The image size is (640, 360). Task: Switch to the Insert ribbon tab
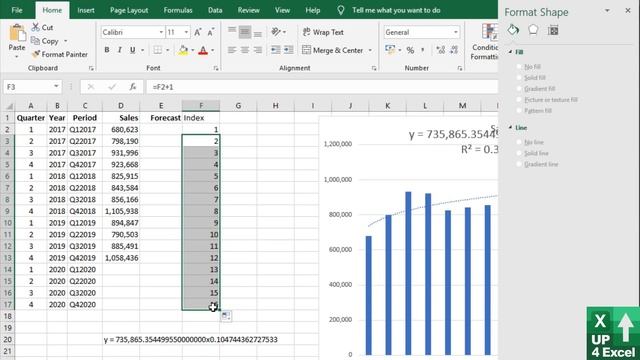click(86, 10)
